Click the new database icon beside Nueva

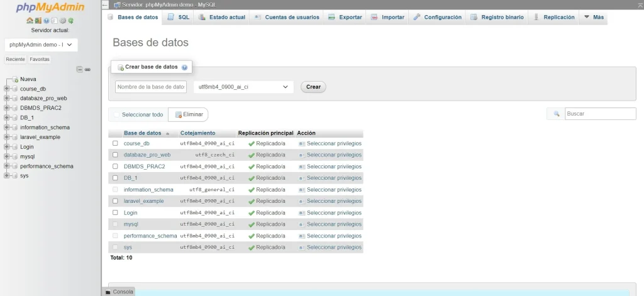point(15,79)
